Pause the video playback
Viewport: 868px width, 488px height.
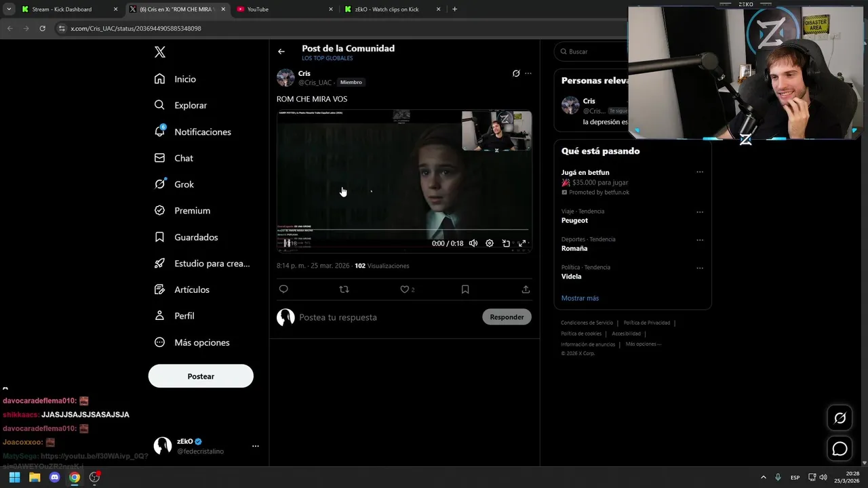[x=287, y=243]
